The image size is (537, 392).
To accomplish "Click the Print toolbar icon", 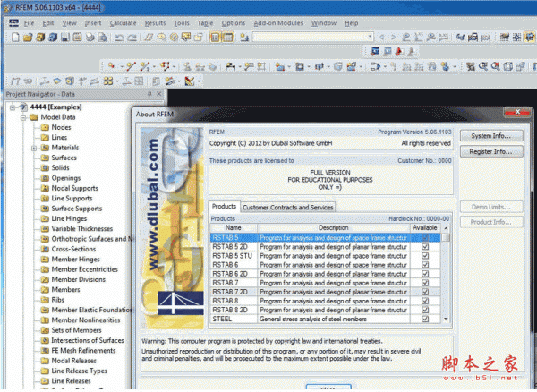I will [x=90, y=37].
